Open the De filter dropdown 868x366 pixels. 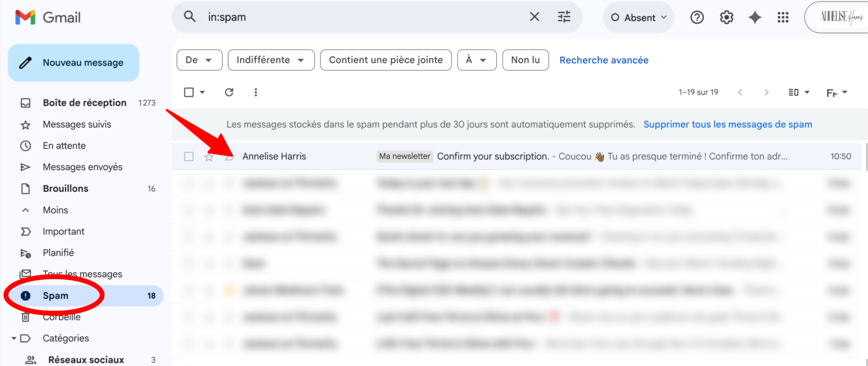[199, 60]
